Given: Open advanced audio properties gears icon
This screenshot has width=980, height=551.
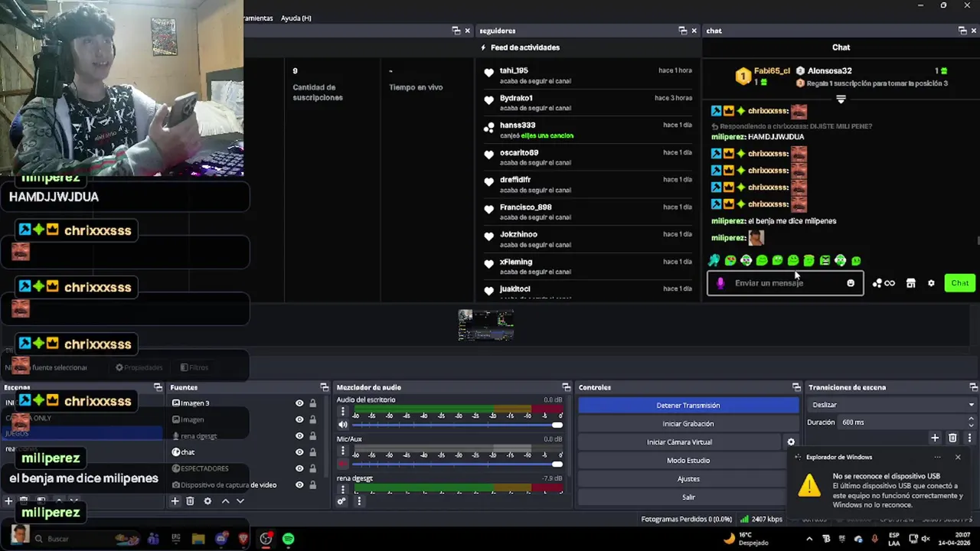Looking at the screenshot, I should (x=341, y=501).
